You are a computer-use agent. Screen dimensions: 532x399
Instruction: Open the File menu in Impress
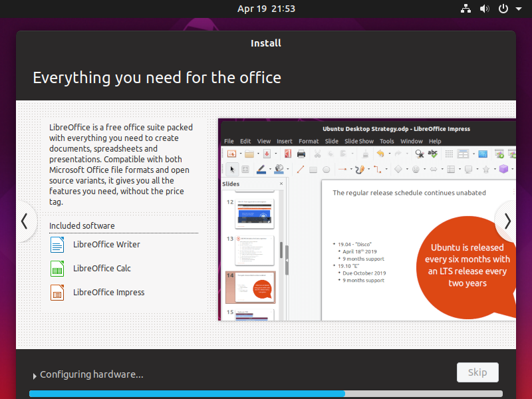(x=229, y=141)
